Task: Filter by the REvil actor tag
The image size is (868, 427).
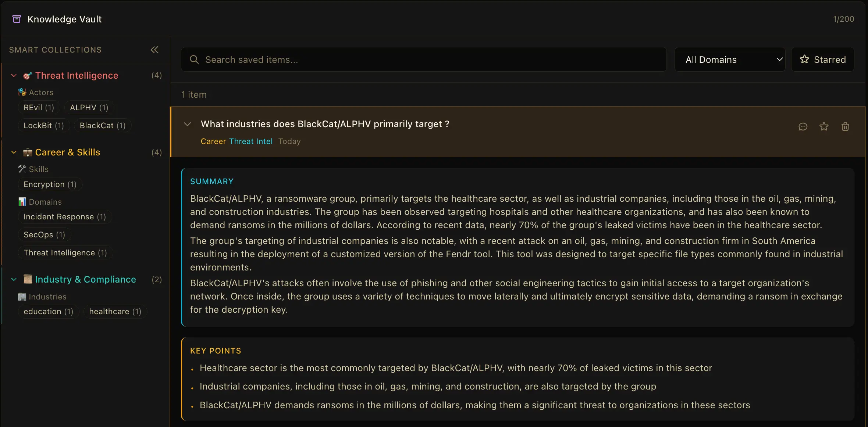Action: [x=39, y=108]
